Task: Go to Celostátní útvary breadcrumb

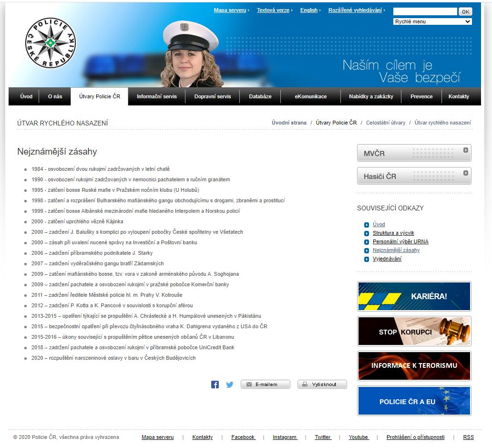Action: pyautogui.click(x=386, y=123)
